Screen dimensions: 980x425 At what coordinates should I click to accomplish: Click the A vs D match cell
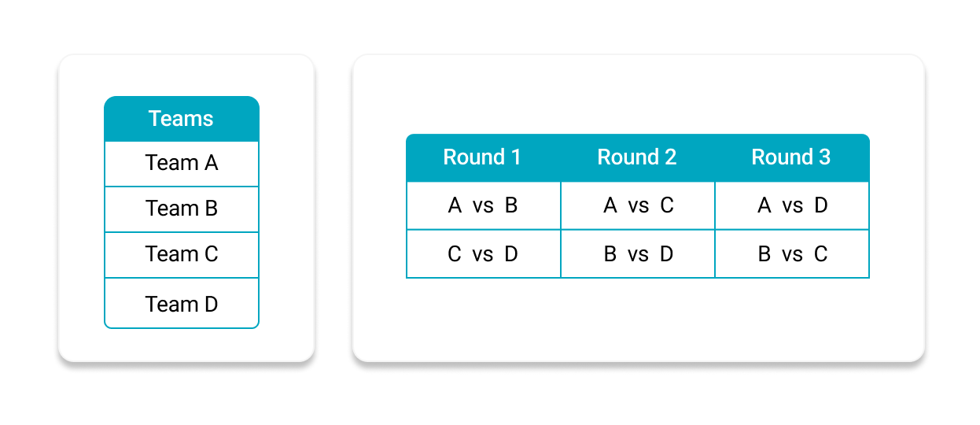pos(791,205)
